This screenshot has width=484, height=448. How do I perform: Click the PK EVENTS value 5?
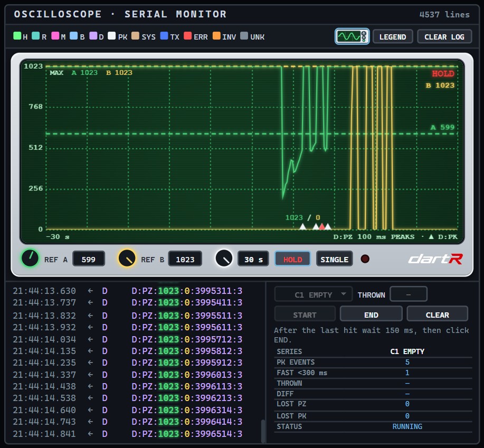[407, 362]
